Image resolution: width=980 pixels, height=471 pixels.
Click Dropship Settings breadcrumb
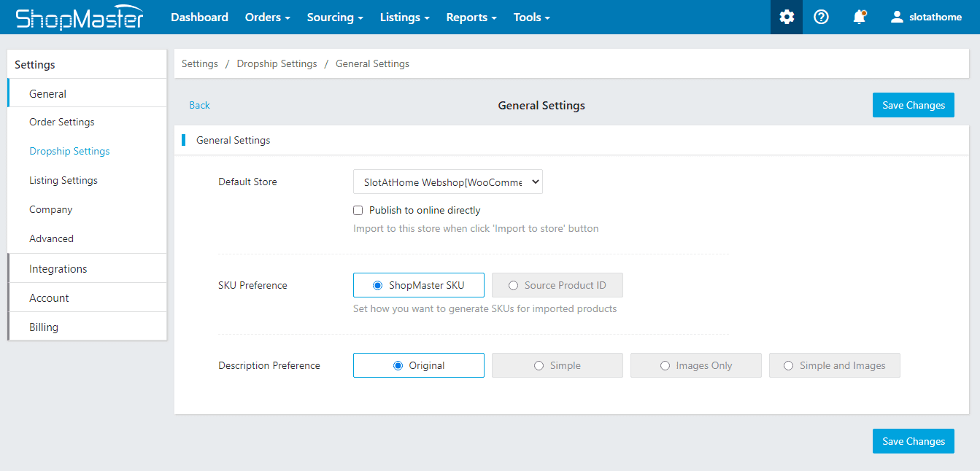tap(277, 63)
